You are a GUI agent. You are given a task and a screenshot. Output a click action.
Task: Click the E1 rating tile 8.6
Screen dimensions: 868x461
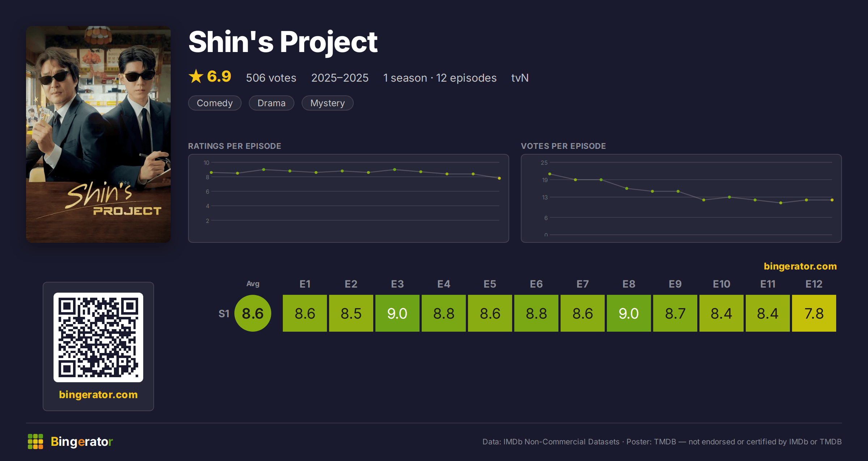[305, 313]
